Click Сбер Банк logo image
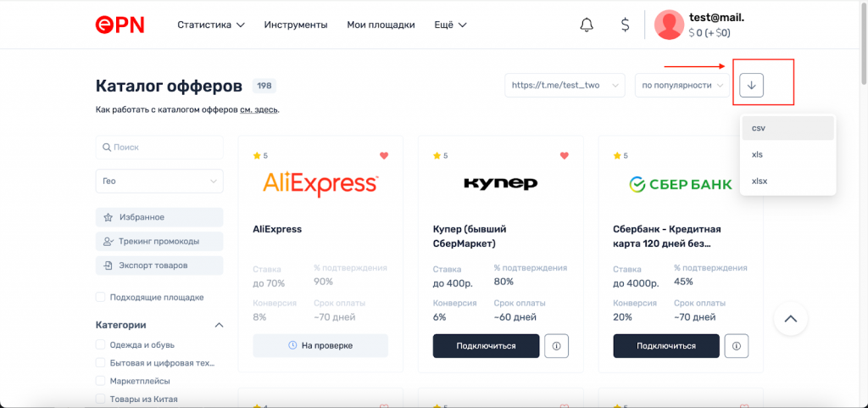 pyautogui.click(x=681, y=184)
